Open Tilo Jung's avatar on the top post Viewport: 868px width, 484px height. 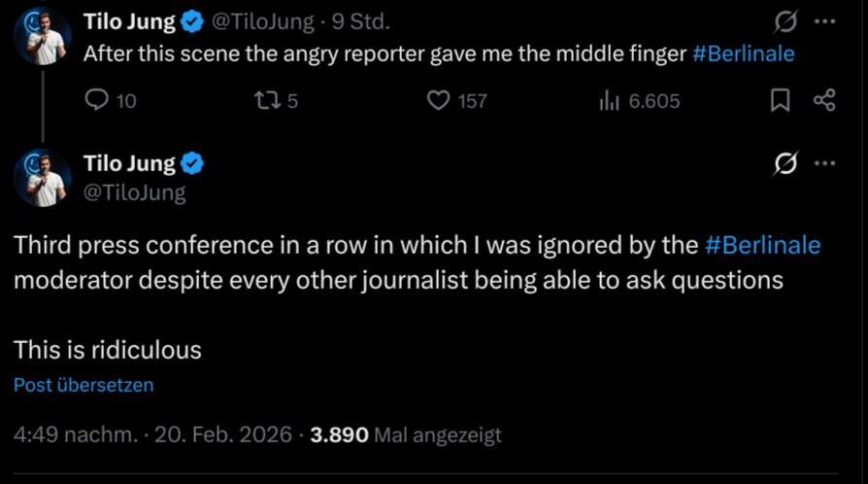(x=42, y=36)
